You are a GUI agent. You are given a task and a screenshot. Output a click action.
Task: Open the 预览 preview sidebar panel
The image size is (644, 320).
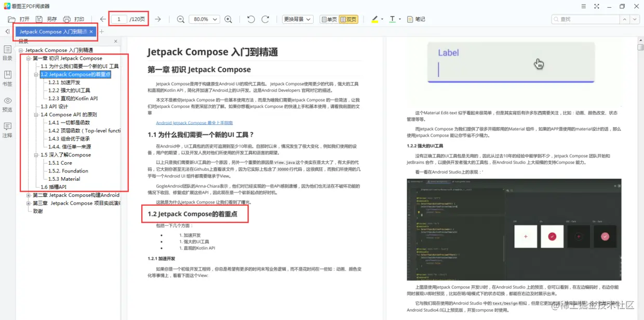[7, 104]
